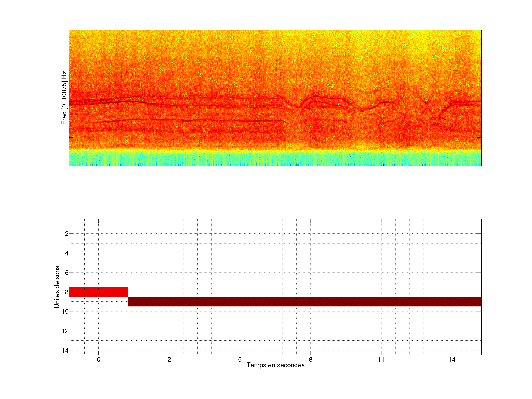Click the dark red bar at unit 9
Image resolution: width=532 pixels, height=399 pixels.
pyautogui.click(x=304, y=302)
